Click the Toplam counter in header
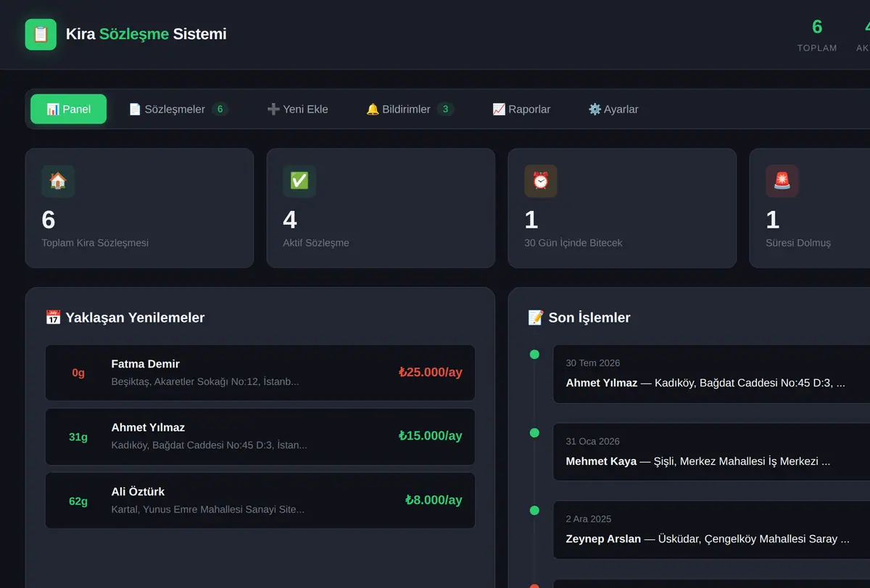 [817, 35]
